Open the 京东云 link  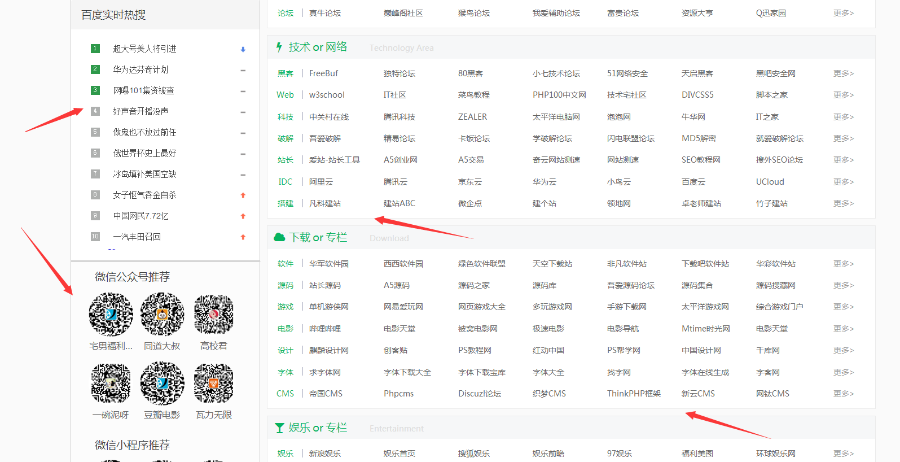click(470, 182)
